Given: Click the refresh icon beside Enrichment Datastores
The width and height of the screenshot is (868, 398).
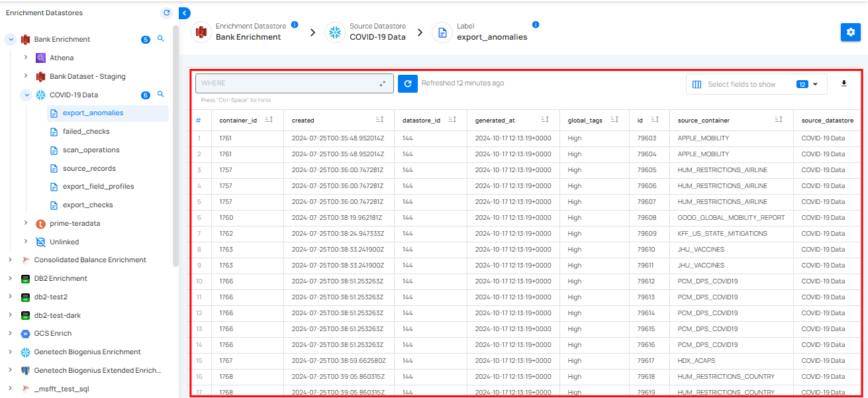Looking at the screenshot, I should click(x=166, y=13).
